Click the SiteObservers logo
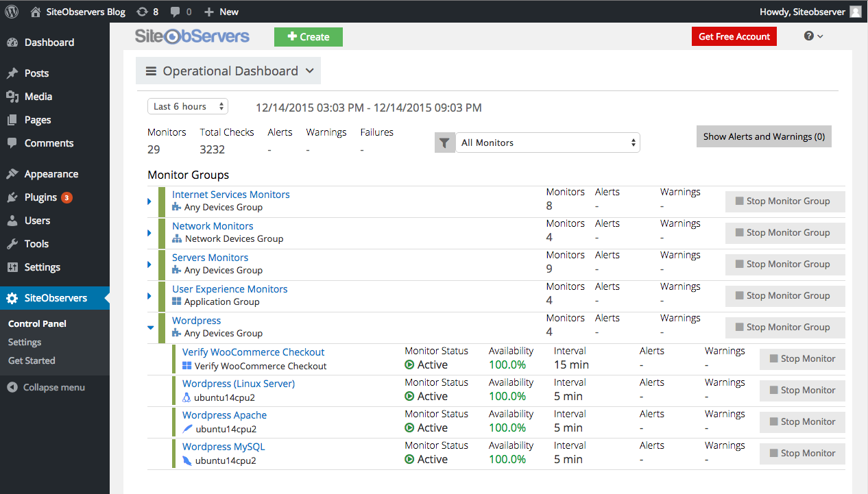 click(x=192, y=36)
